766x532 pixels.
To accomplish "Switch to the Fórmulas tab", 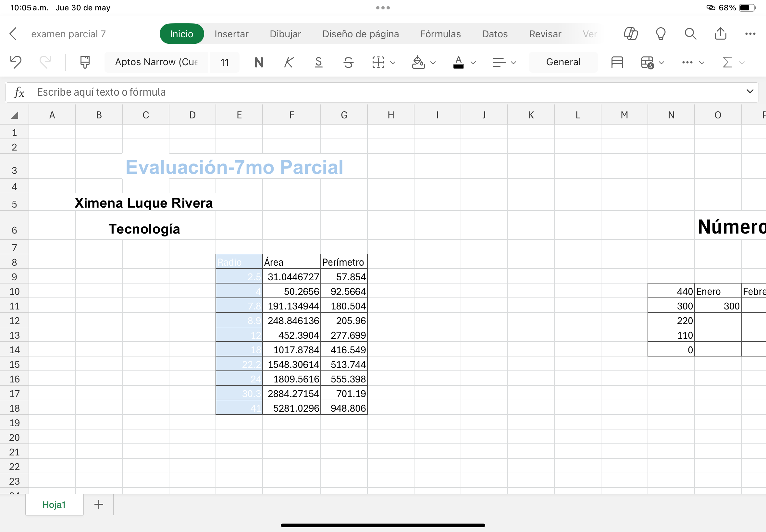I will click(x=440, y=34).
